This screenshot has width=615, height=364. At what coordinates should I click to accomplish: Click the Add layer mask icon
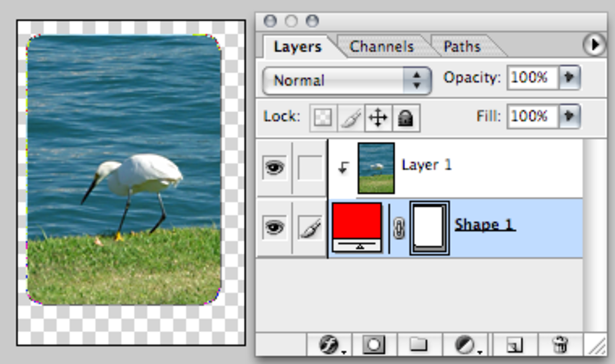(x=374, y=346)
